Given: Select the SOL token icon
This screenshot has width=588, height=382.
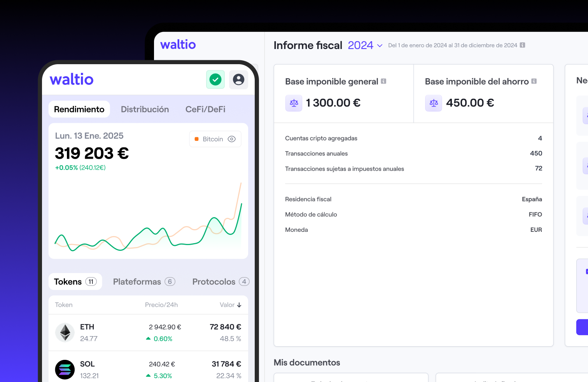Looking at the screenshot, I should [65, 369].
